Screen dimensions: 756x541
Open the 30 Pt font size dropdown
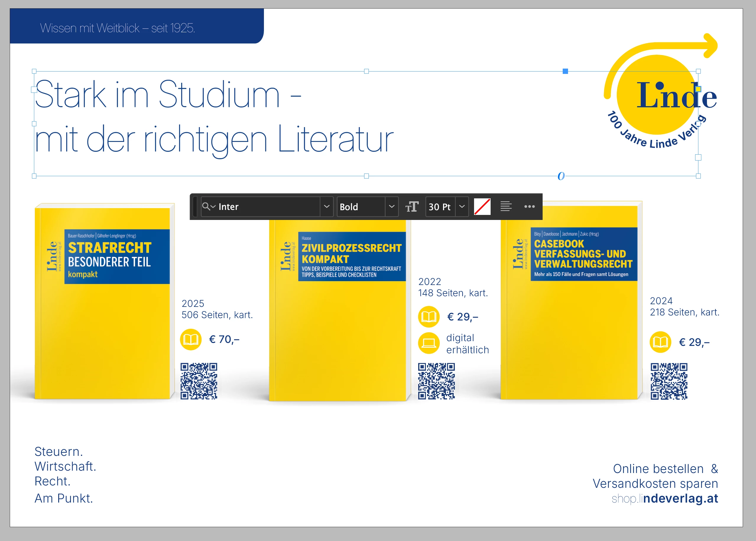coord(462,207)
